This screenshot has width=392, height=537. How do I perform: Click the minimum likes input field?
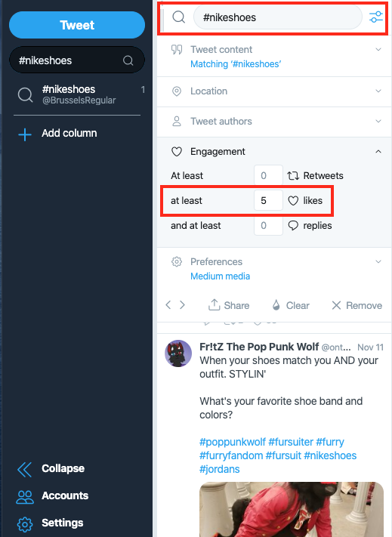[268, 200]
